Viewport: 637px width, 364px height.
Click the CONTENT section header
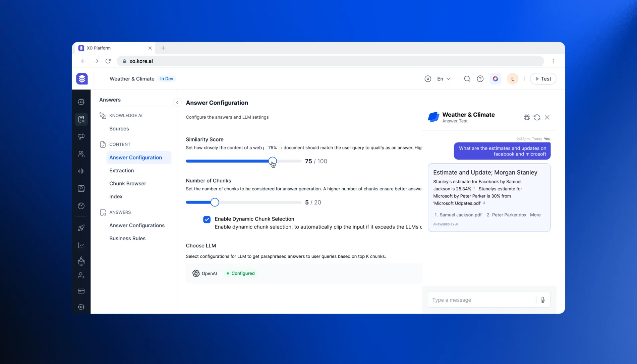120,144
